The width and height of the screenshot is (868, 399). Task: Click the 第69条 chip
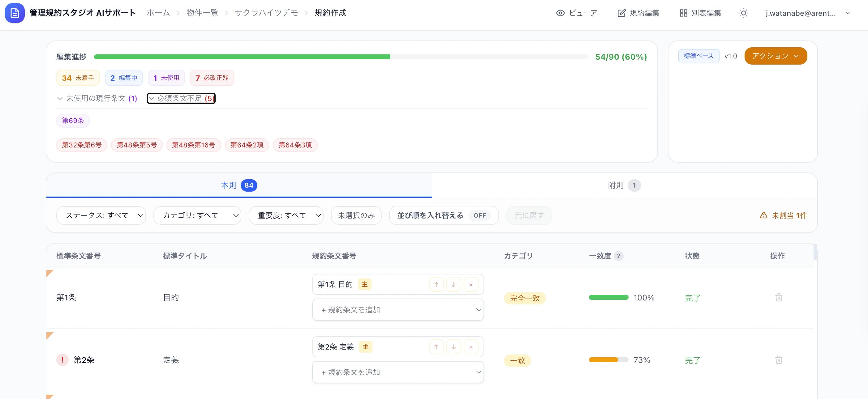[73, 120]
